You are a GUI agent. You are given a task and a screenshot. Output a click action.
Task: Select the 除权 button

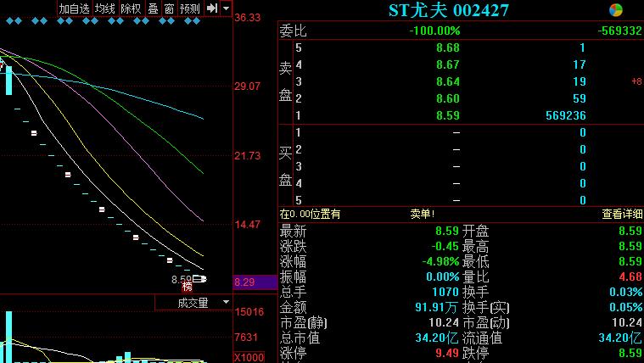131,8
